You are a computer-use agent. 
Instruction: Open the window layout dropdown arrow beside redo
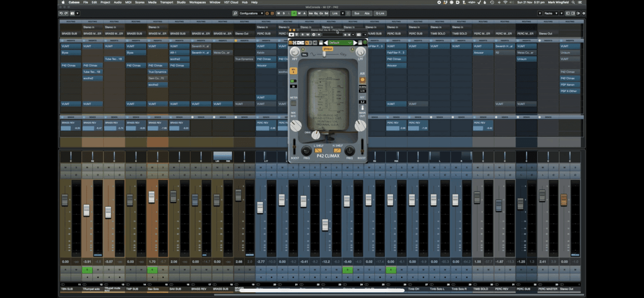coord(77,13)
